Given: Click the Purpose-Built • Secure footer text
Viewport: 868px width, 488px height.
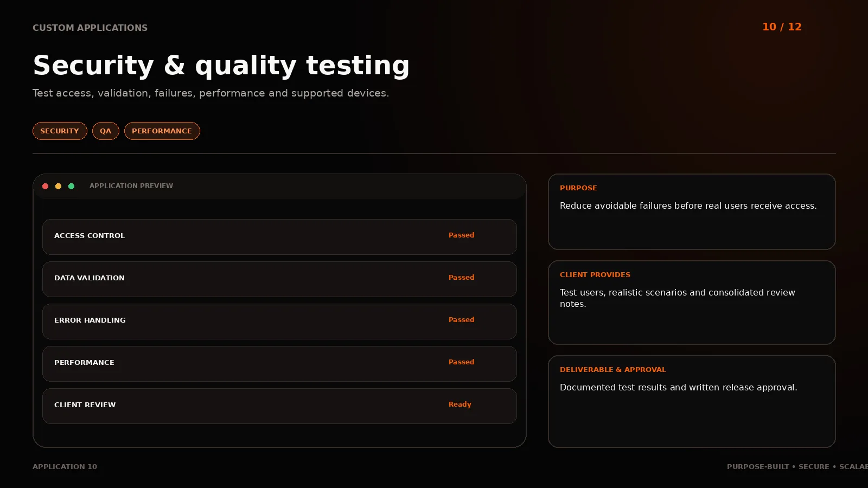Looking at the screenshot, I should [x=797, y=466].
